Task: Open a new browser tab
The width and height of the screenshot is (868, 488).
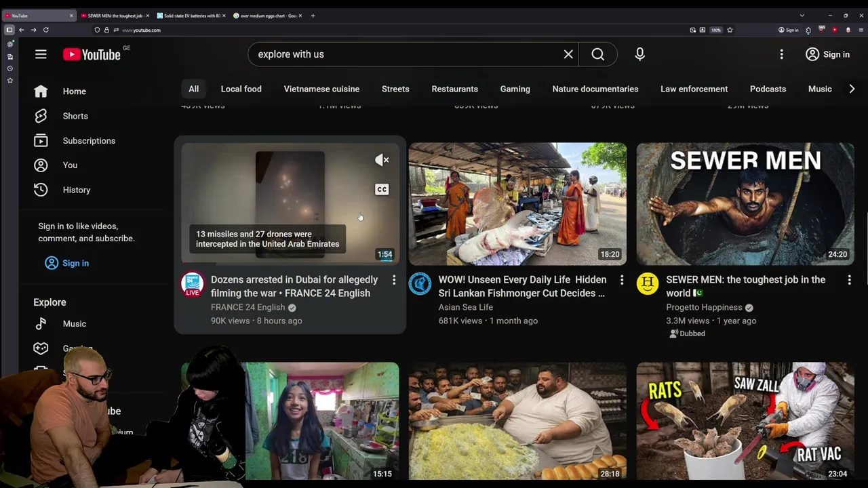Action: coord(313,16)
